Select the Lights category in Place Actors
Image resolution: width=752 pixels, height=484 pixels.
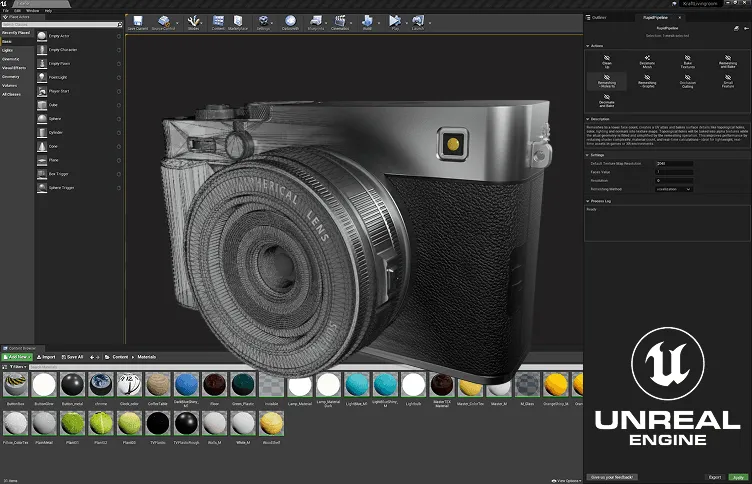coord(8,50)
